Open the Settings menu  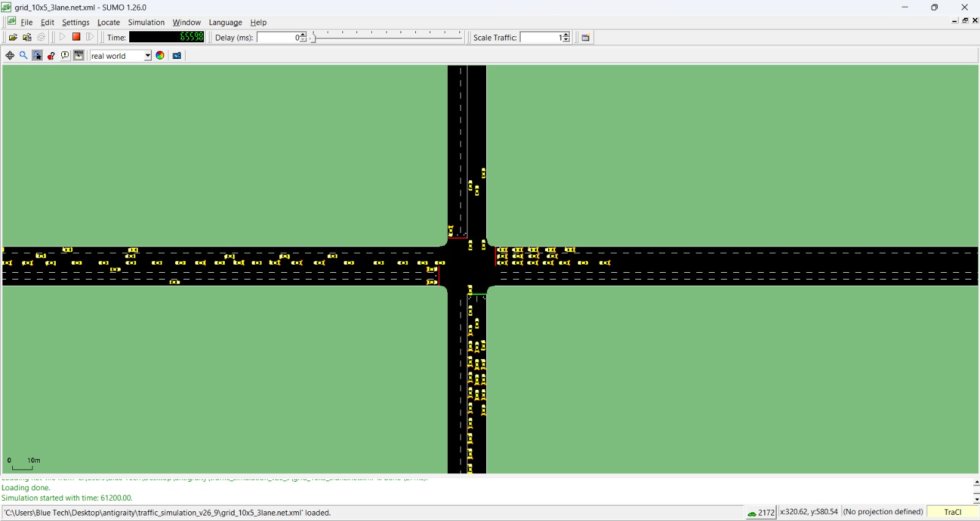click(x=75, y=22)
